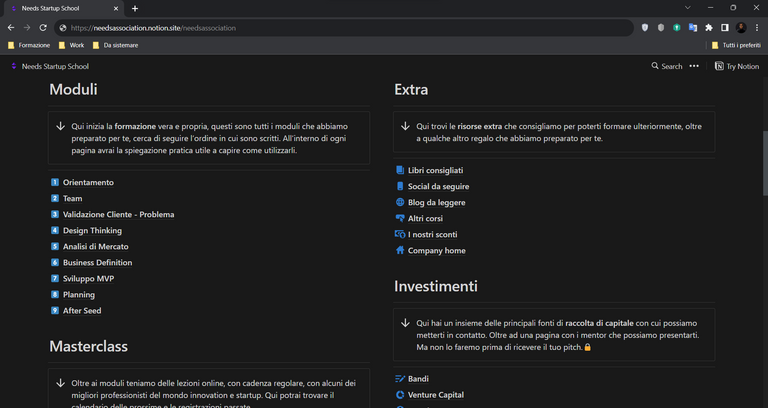
Task: Click the icon beside Bandi
Action: [400, 379]
